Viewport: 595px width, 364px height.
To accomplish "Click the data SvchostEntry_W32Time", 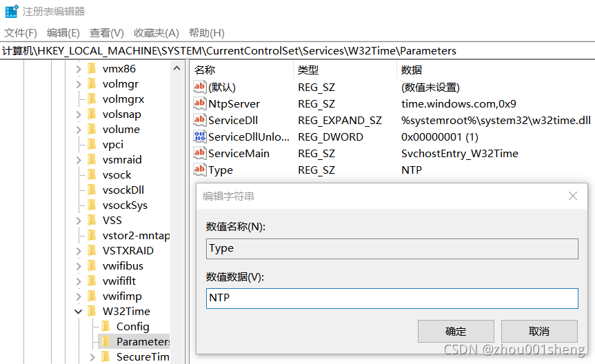I will click(x=460, y=153).
